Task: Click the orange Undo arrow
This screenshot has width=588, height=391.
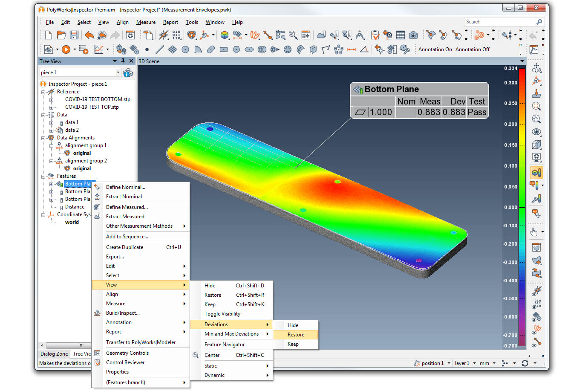Action: pos(89,35)
